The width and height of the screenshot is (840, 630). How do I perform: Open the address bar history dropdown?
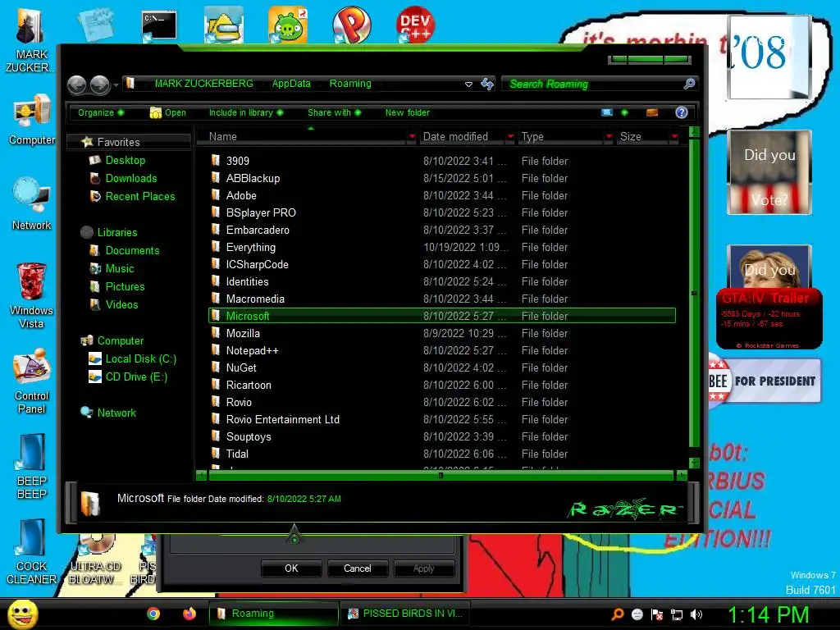coord(468,84)
